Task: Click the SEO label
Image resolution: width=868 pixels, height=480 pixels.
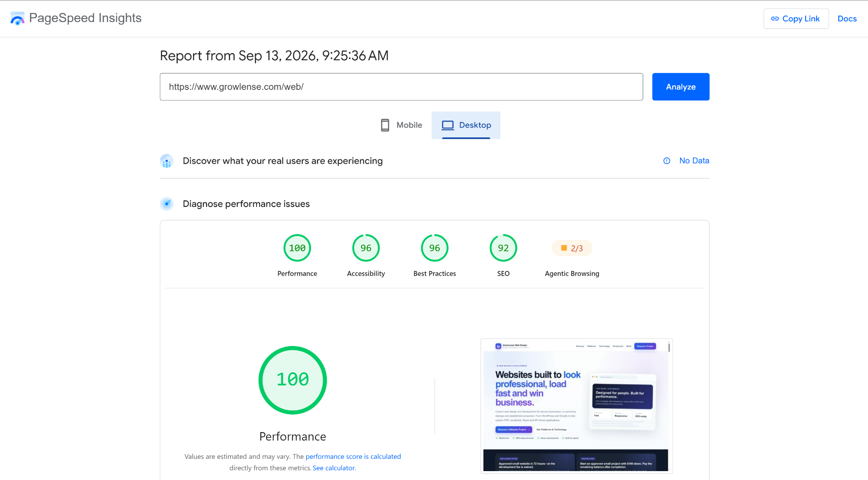Action: coord(503,273)
